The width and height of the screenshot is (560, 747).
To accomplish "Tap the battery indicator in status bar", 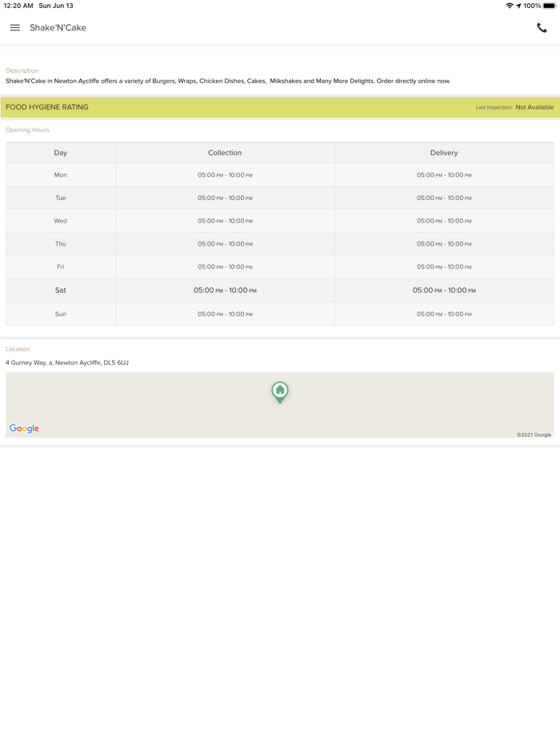I will coord(549,6).
